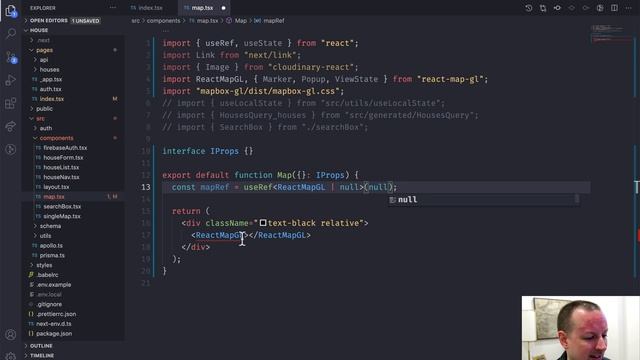
Task: Collapse the components folder
Action: tap(56, 138)
